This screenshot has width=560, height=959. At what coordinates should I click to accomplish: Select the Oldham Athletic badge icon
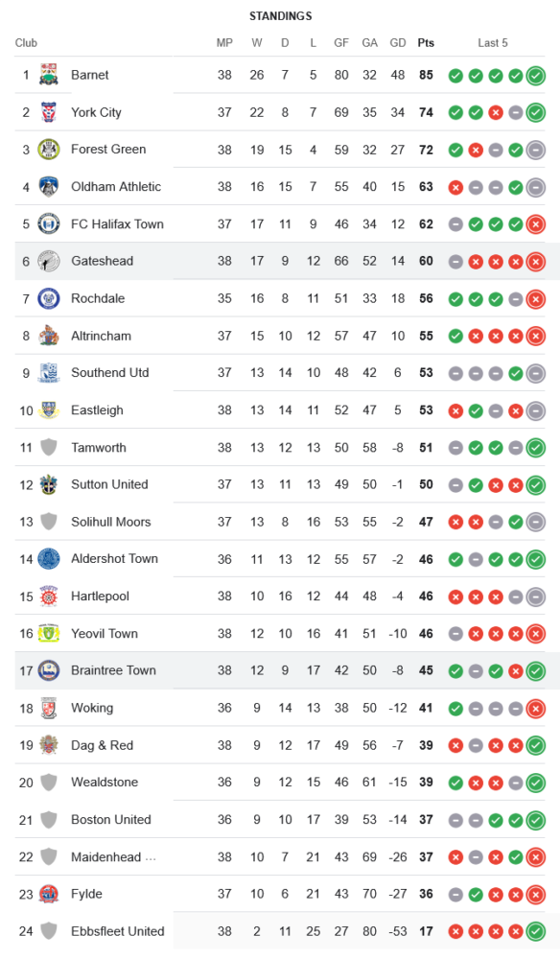(x=49, y=187)
